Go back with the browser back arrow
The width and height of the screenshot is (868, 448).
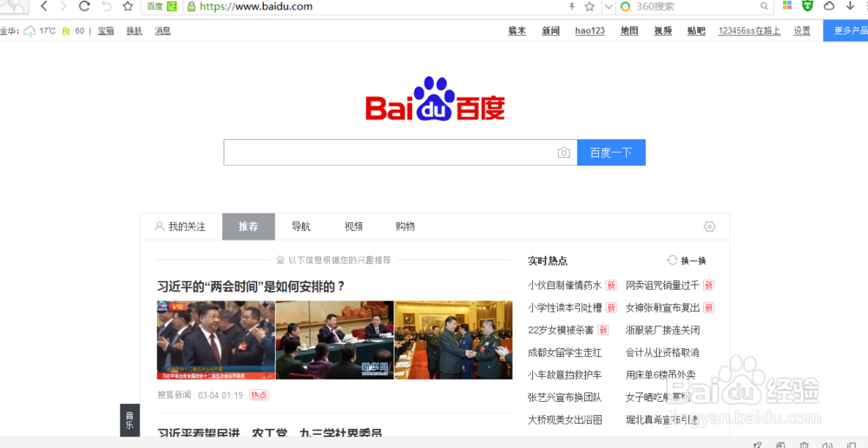click(45, 6)
